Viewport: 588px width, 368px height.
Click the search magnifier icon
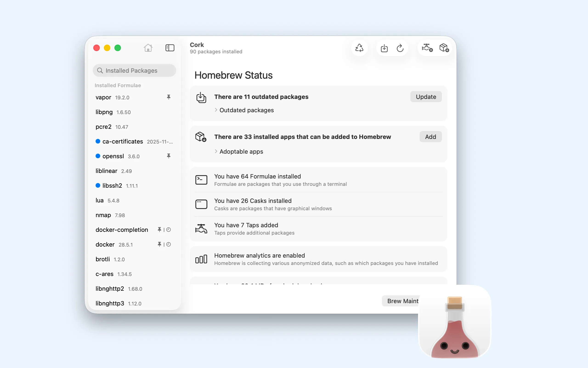(x=100, y=71)
